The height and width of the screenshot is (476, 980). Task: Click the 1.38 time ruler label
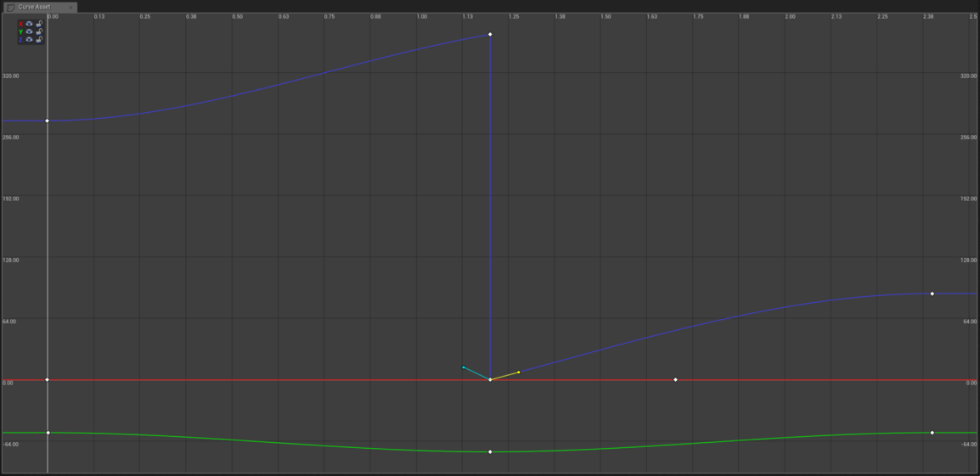coord(560,17)
